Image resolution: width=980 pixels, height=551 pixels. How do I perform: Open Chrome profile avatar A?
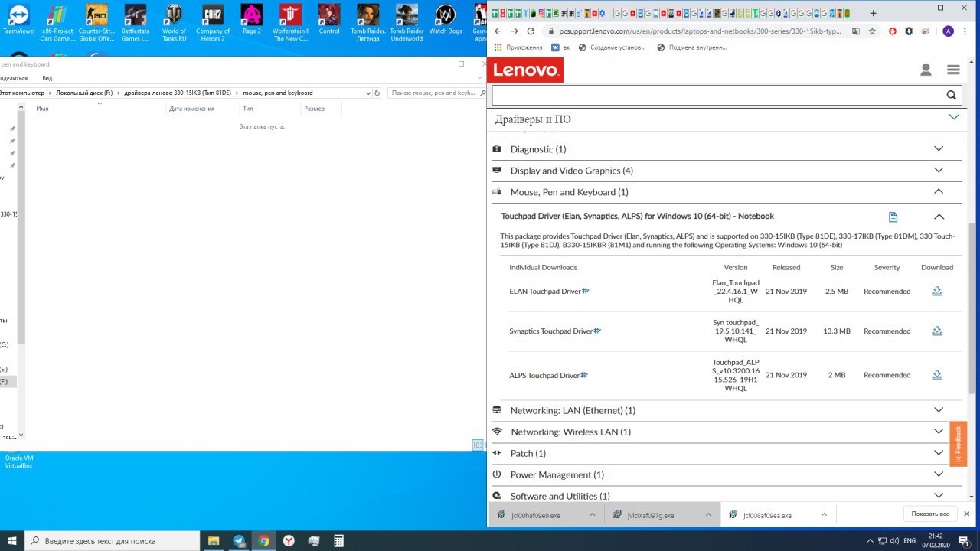pyautogui.click(x=949, y=31)
